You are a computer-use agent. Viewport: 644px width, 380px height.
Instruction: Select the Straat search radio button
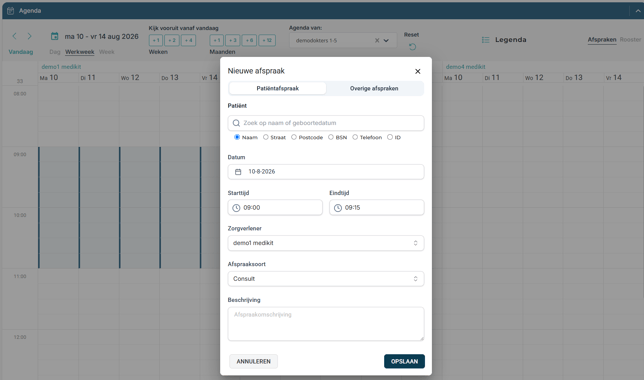tap(266, 137)
